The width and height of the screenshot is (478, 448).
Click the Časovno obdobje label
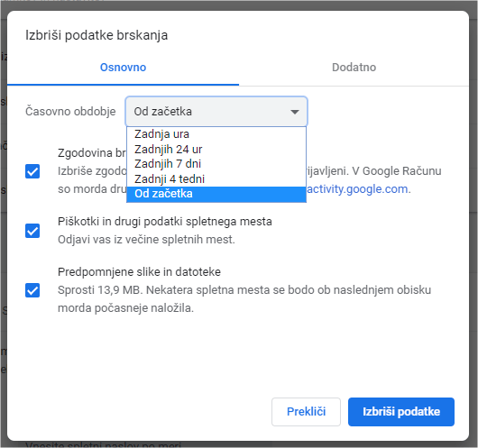70,112
